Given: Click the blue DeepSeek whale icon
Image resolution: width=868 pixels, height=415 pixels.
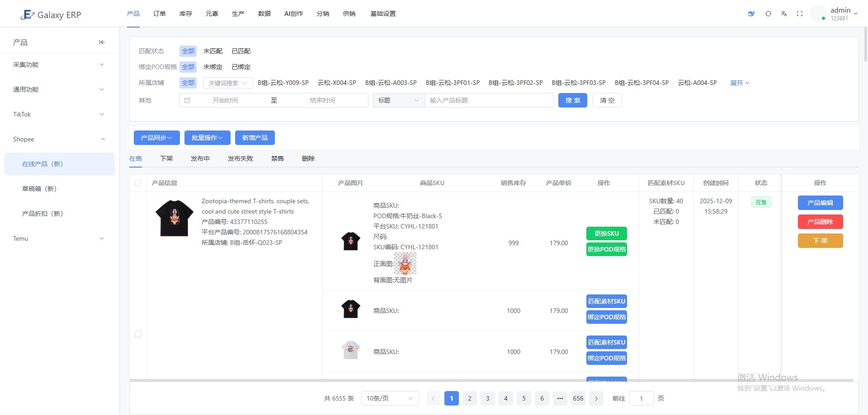Looking at the screenshot, I should 751,14.
